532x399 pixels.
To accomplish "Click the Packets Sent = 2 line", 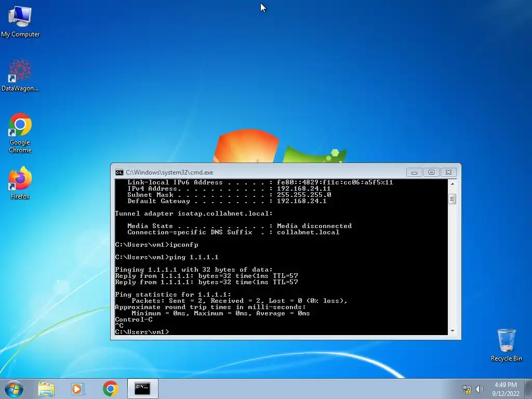I will click(239, 301).
